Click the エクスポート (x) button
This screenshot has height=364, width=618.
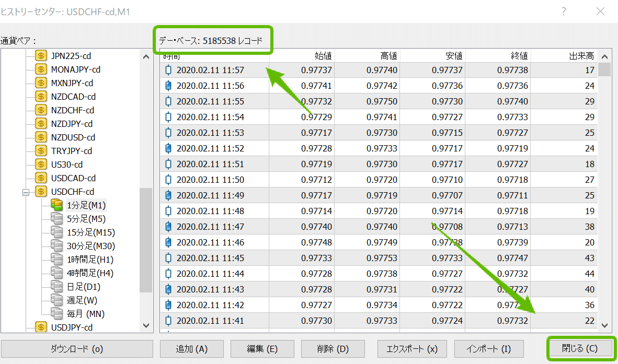[x=412, y=349]
